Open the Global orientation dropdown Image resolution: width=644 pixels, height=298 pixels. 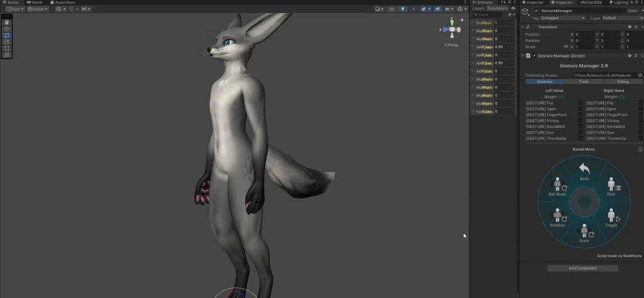click(x=39, y=9)
